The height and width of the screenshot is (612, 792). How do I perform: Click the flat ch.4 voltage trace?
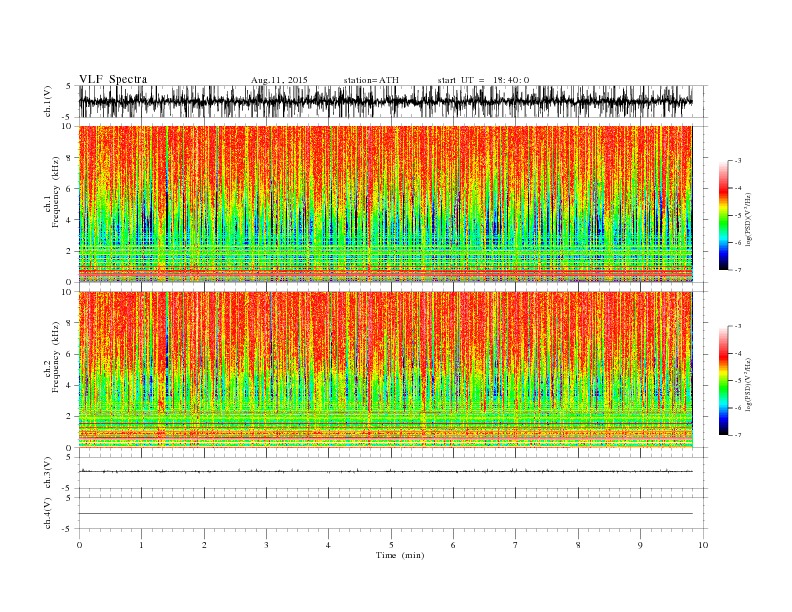tap(385, 514)
